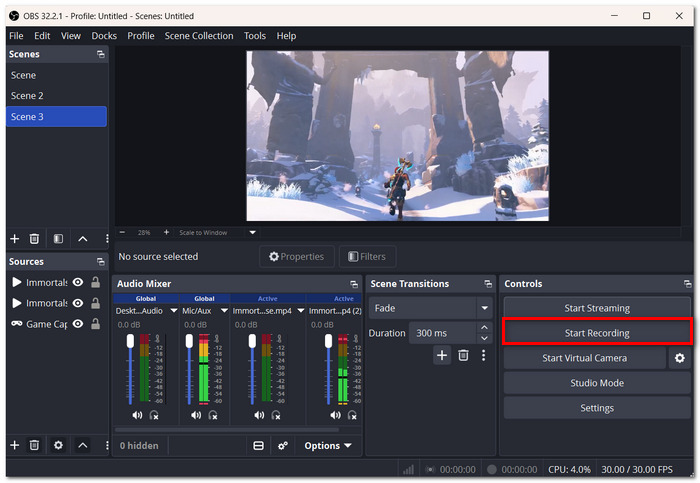Add a new source with plus icon
The width and height of the screenshot is (700, 483).
point(15,445)
